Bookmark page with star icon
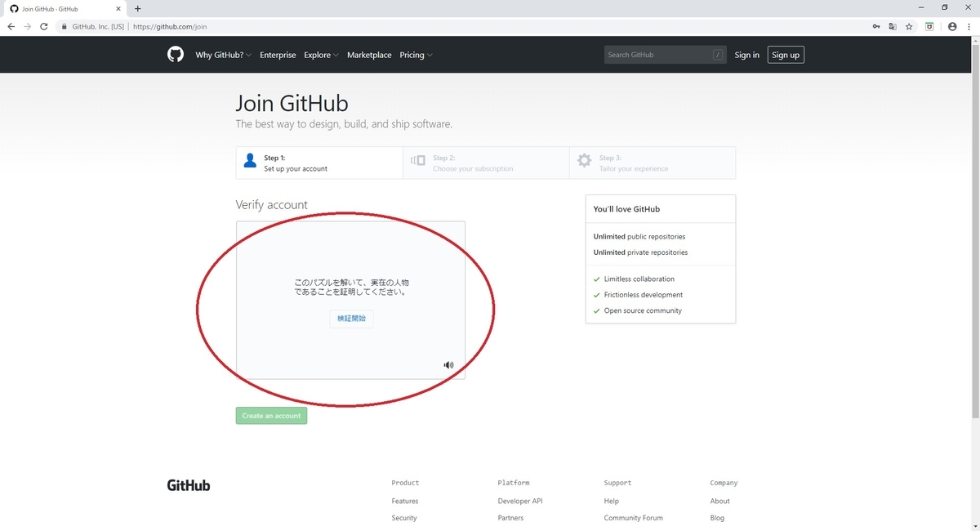This screenshot has height=531, width=980. [909, 26]
